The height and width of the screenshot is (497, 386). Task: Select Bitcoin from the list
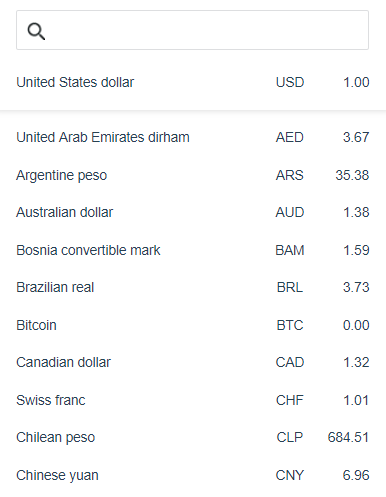pyautogui.click(x=193, y=325)
